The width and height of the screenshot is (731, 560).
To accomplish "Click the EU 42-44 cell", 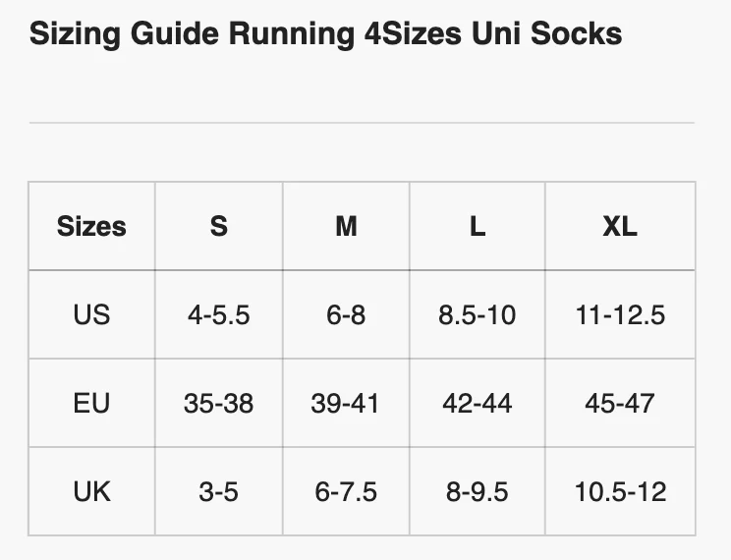I will [478, 403].
